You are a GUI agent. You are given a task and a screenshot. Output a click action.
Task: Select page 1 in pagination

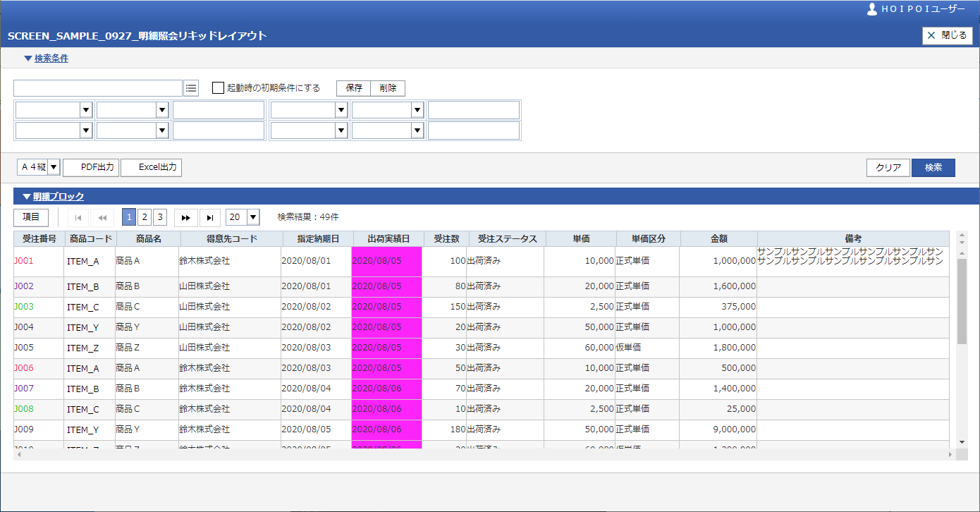(129, 217)
